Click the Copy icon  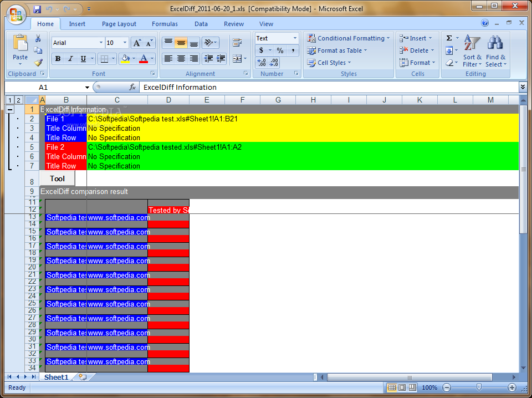pyautogui.click(x=38, y=50)
